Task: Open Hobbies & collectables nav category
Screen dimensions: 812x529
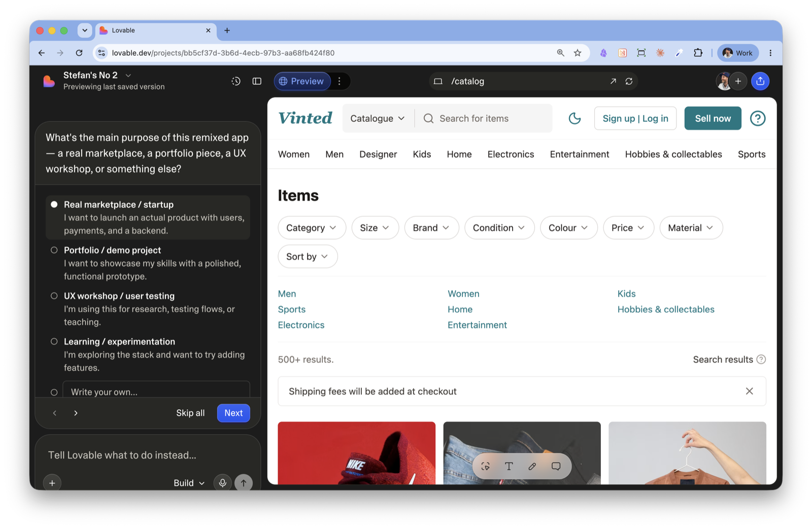Action: point(673,154)
